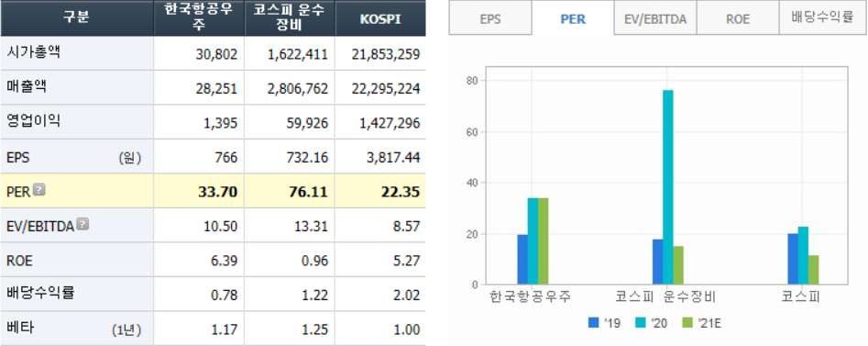The image size is (868, 346).
Task: Click the ROE value 5.27
Action: pos(407,261)
